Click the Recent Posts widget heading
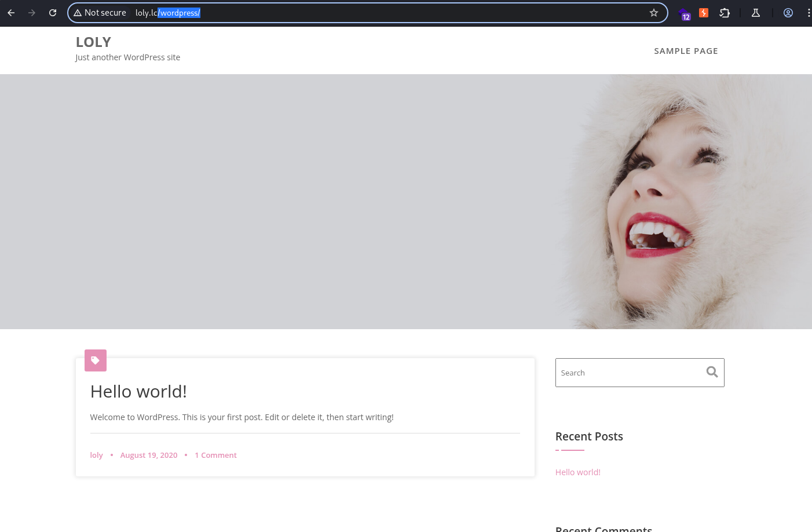The width and height of the screenshot is (812, 532). tap(589, 436)
